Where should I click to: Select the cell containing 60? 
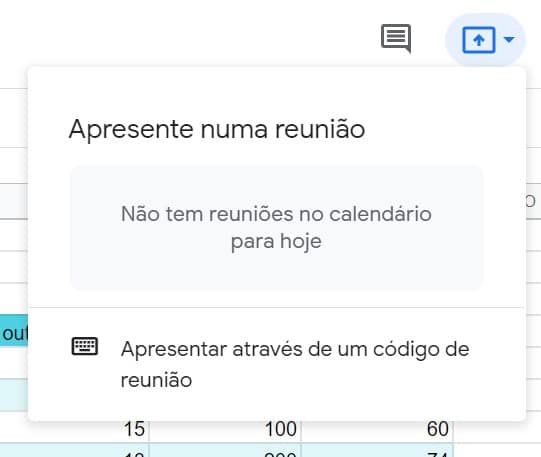[x=377, y=429]
